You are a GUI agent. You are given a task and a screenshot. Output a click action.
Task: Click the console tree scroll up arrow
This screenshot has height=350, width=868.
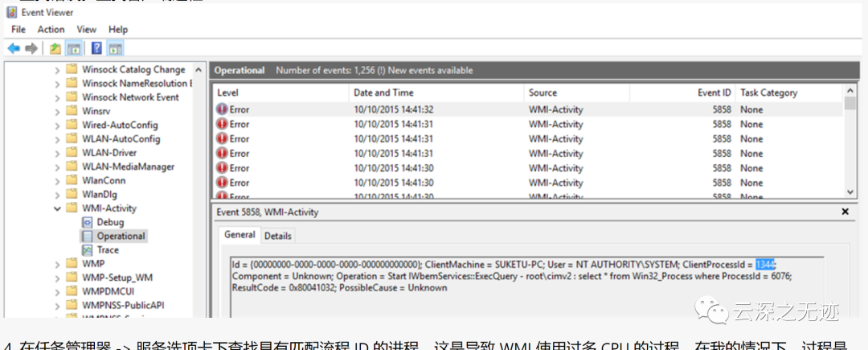(x=199, y=70)
